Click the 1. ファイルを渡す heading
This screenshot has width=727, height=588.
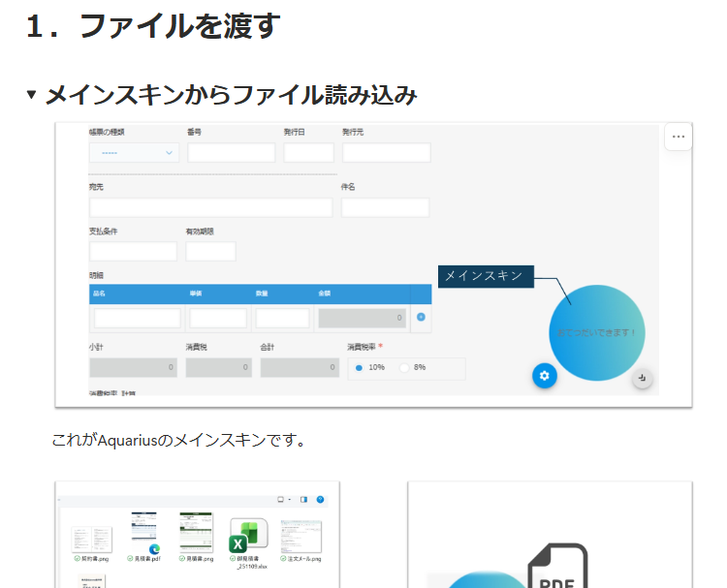pos(153,26)
